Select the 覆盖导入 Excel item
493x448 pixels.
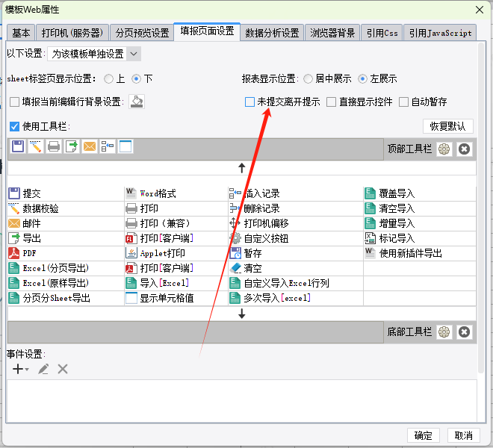[x=396, y=193]
